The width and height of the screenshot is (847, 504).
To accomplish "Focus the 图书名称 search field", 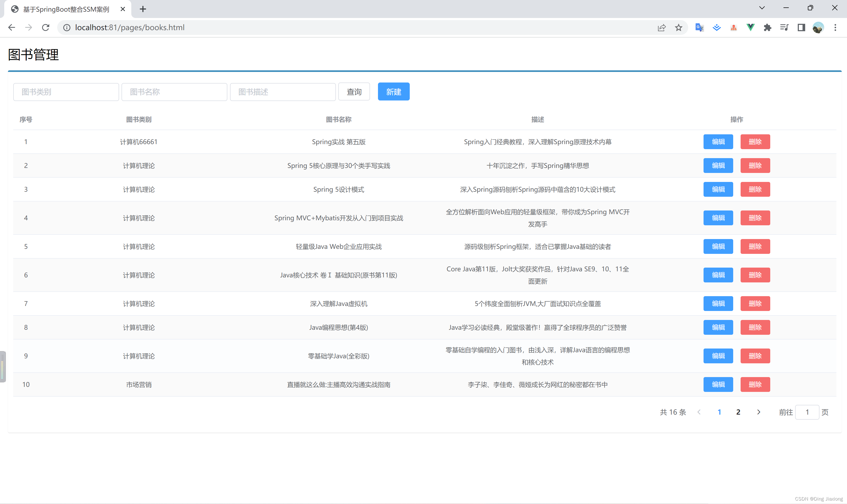I will 174,92.
